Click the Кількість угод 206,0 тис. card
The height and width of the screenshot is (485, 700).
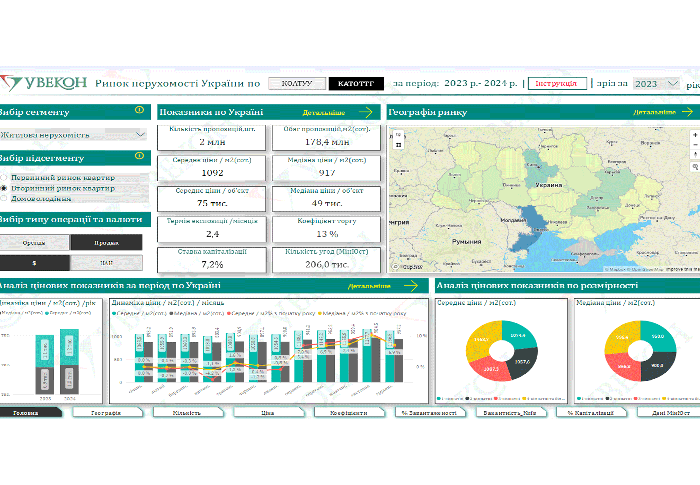tap(327, 259)
